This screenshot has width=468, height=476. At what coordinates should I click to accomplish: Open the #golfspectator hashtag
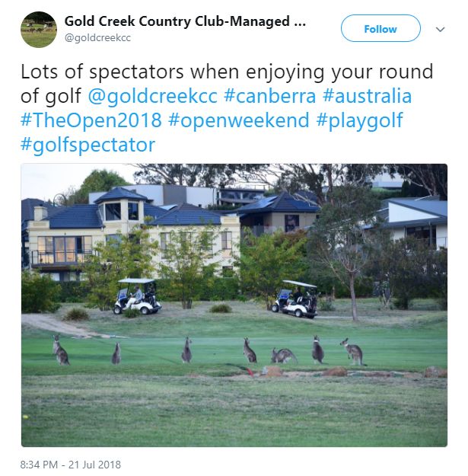(88, 145)
